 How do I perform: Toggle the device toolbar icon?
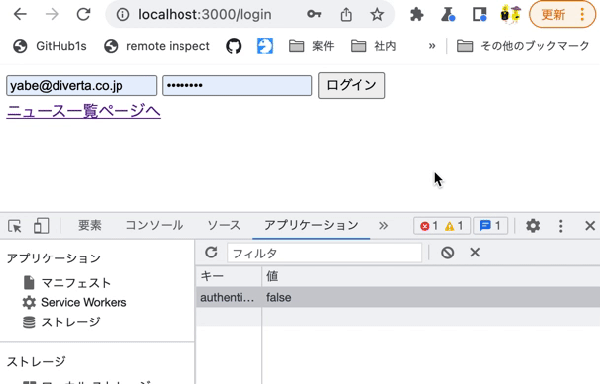click(x=41, y=226)
